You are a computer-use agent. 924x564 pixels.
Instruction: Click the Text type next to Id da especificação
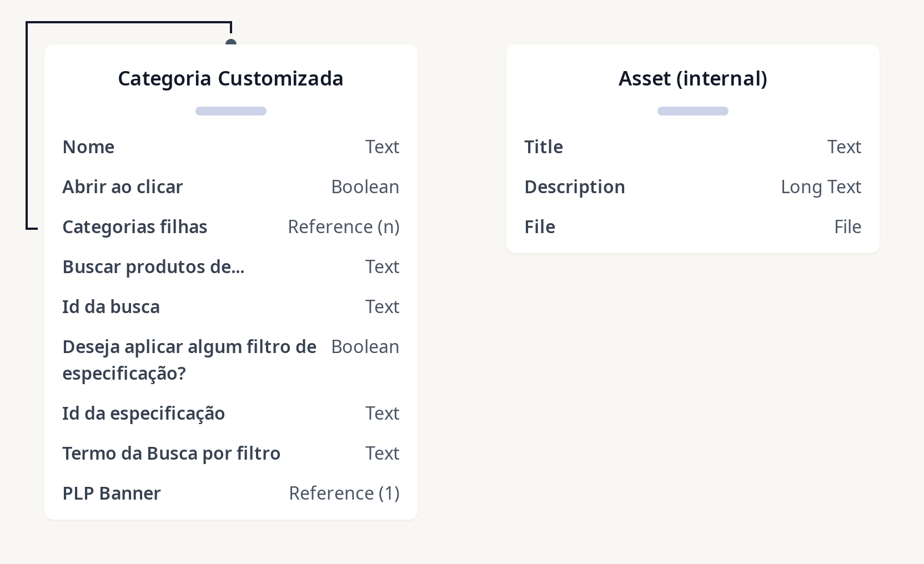click(x=383, y=414)
